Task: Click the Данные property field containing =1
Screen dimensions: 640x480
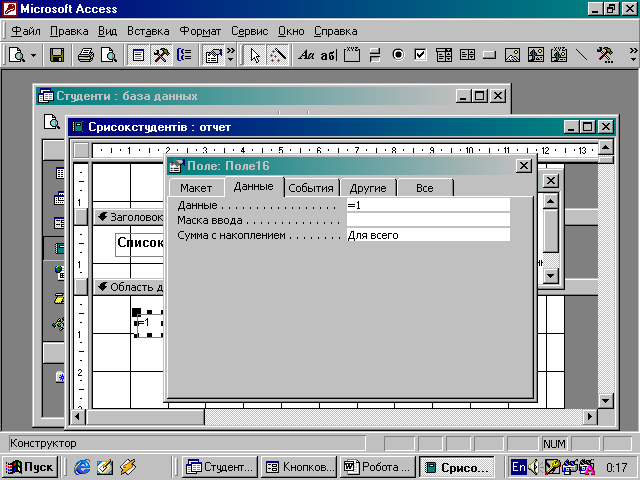Action: point(428,205)
